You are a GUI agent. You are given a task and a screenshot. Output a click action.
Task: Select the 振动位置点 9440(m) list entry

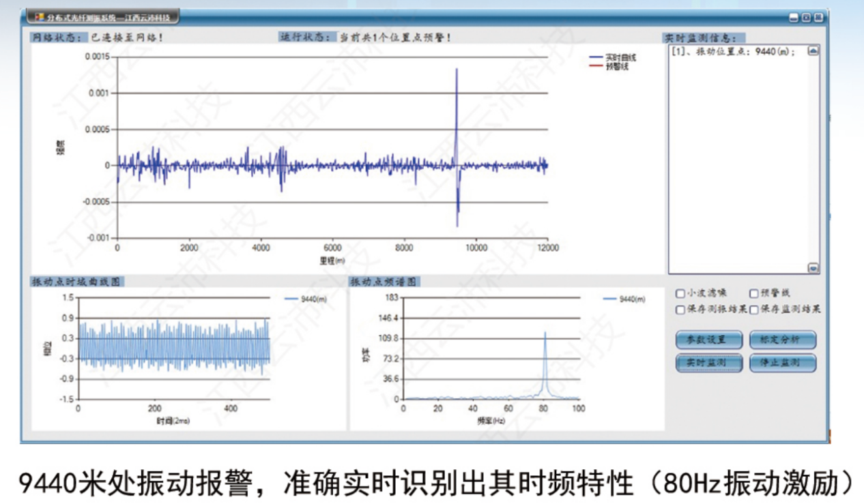tap(734, 53)
